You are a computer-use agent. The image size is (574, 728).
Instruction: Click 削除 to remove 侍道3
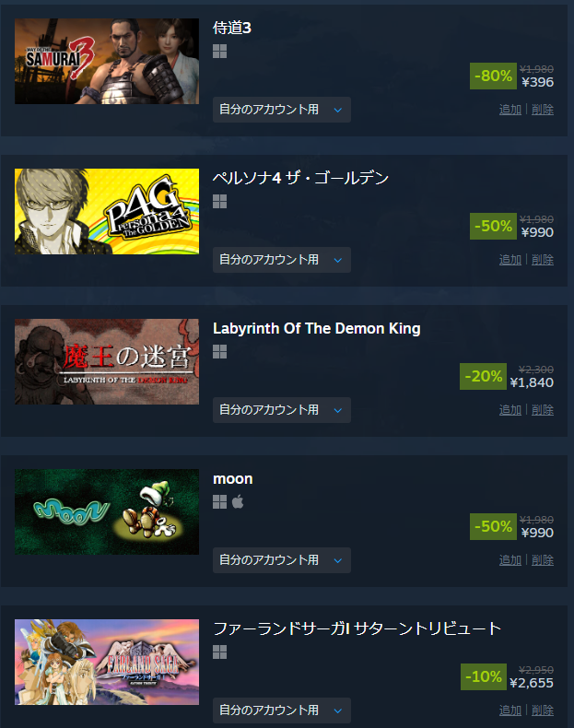pos(543,110)
